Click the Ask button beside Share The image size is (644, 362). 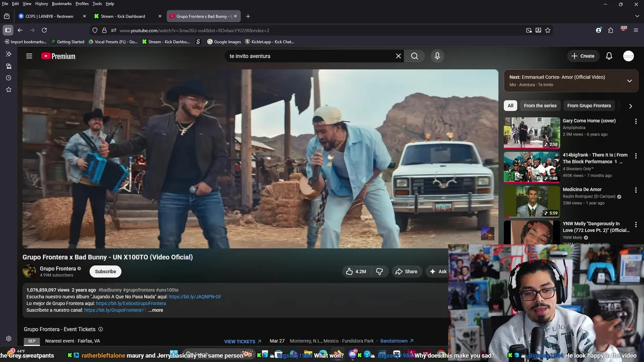437,271
